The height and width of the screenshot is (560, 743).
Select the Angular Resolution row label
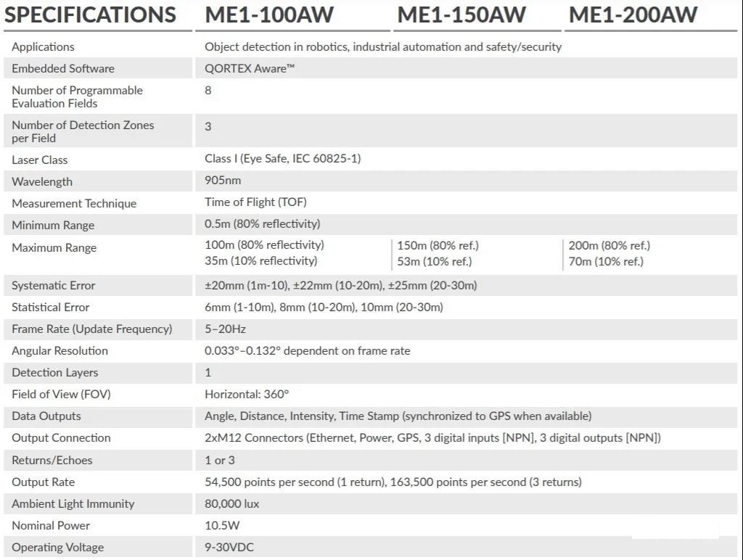pos(59,351)
